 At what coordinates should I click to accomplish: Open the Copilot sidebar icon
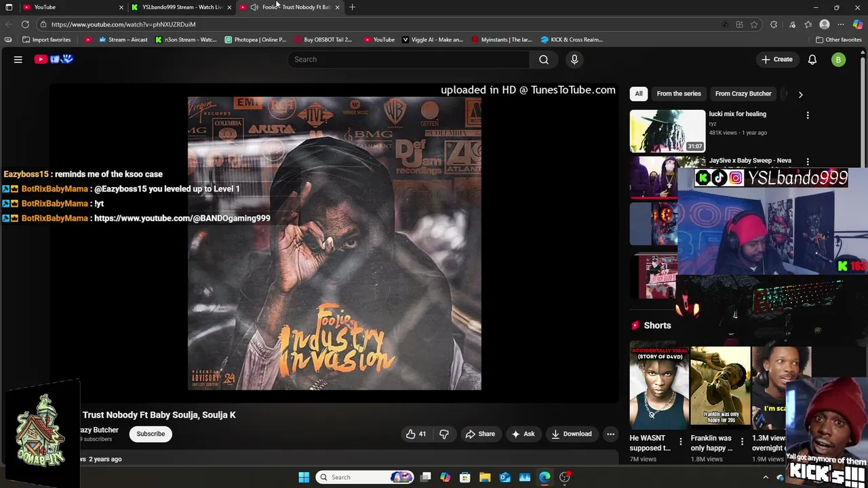(858, 24)
